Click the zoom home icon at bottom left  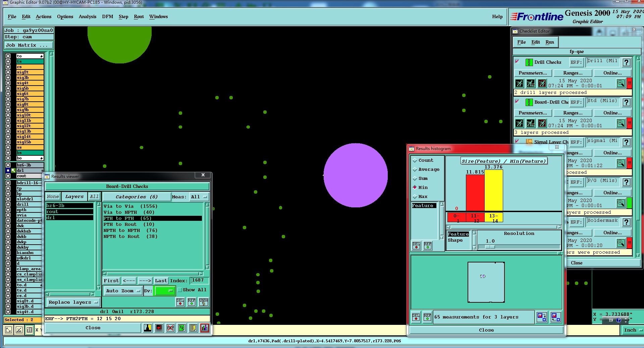tap(8, 330)
